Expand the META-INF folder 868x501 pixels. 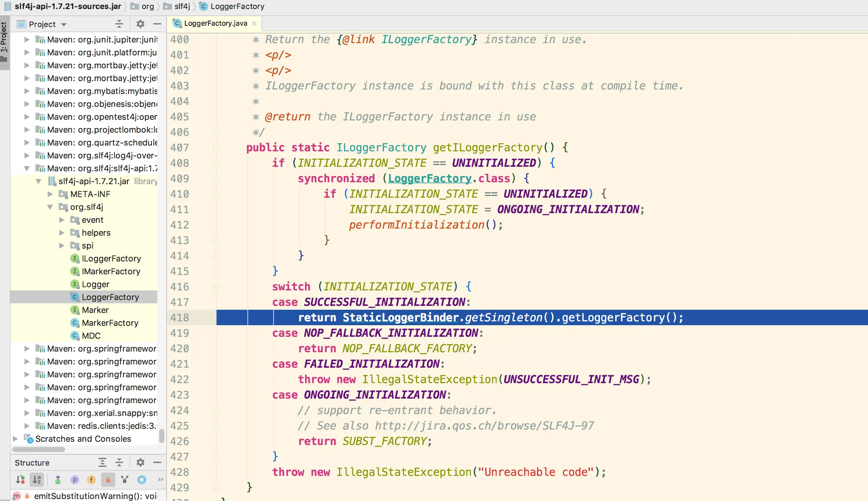(x=50, y=194)
